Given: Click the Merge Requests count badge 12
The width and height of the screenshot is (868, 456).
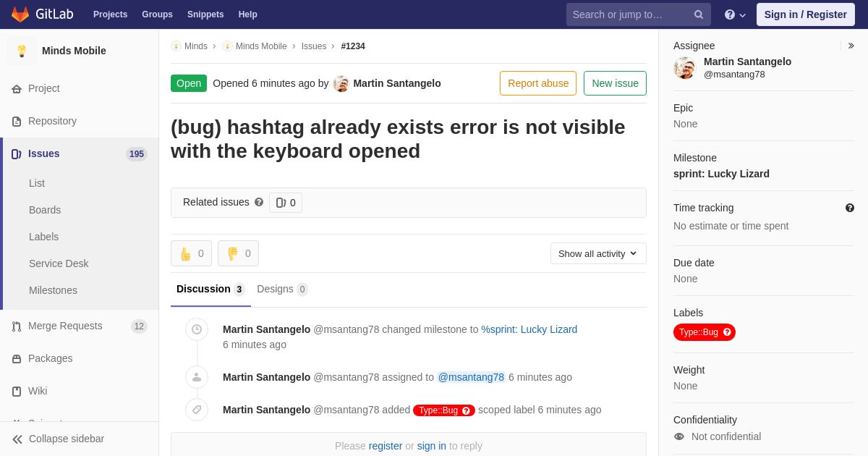Looking at the screenshot, I should 139,326.
